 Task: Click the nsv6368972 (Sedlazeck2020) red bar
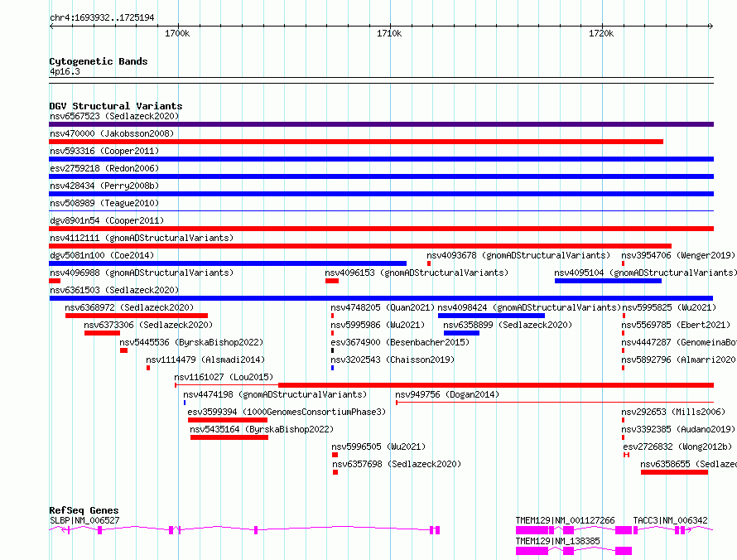click(137, 316)
